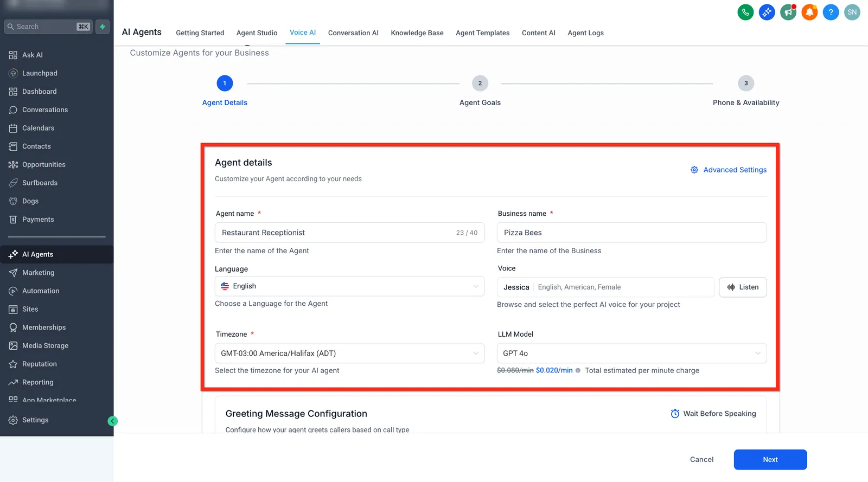Viewport: 868px width, 482px height.
Task: Open the blue AI sparkle icon in header
Action: pos(767,12)
